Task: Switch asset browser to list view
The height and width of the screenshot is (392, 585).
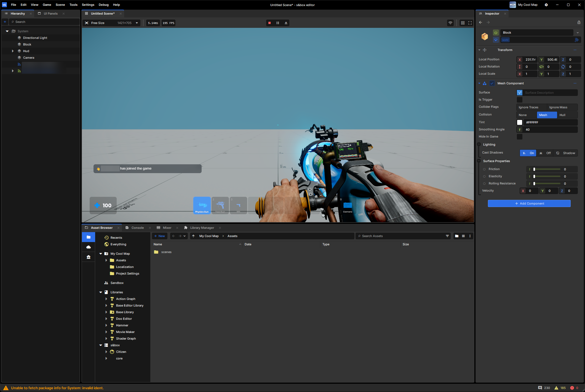Action: [463, 236]
